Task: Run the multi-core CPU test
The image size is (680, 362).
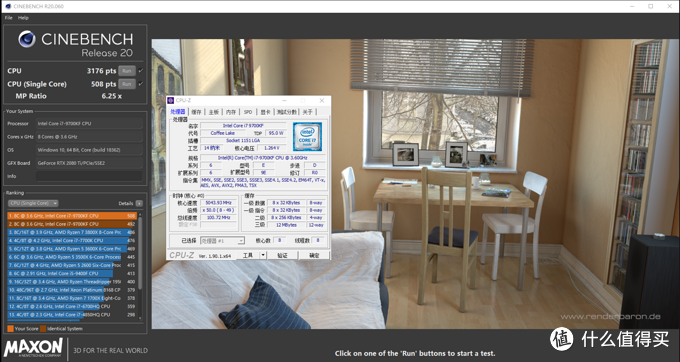Action: 127,71
